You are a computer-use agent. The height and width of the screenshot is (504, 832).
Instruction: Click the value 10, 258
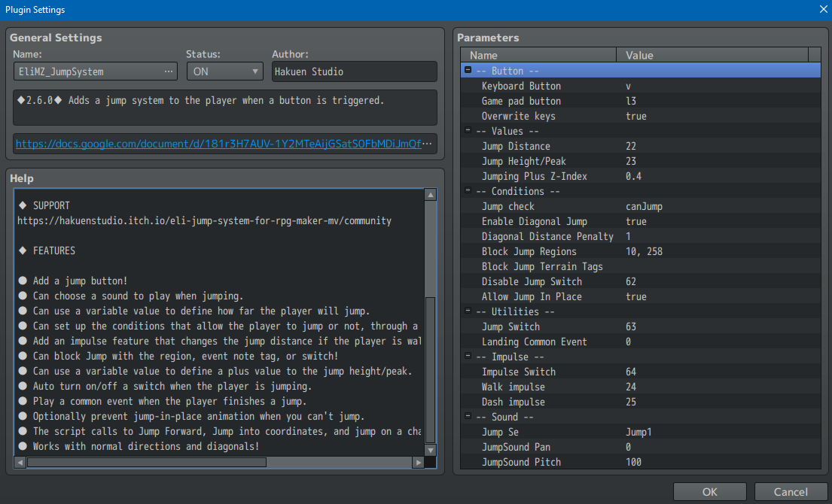coord(644,251)
